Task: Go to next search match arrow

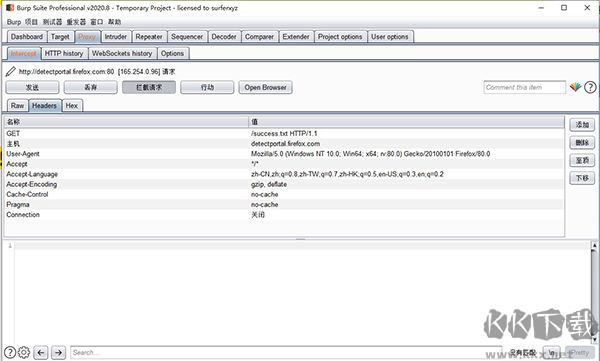Action: click(58, 352)
